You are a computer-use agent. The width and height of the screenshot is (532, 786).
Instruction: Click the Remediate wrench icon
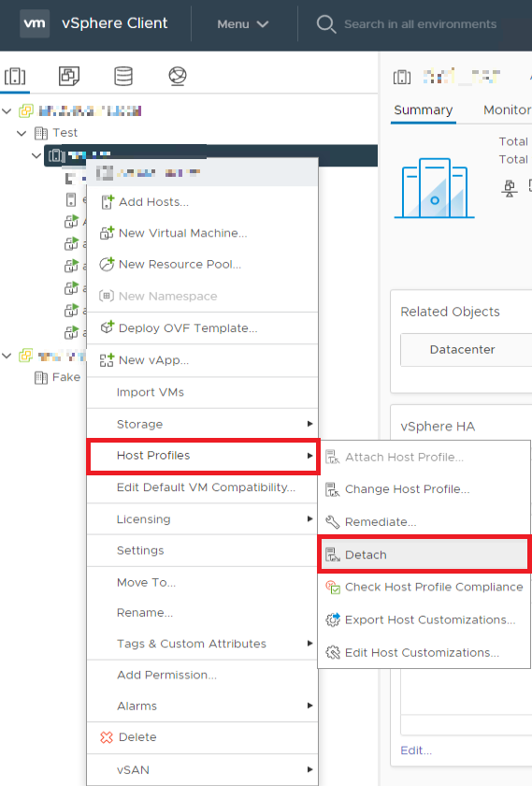point(333,522)
